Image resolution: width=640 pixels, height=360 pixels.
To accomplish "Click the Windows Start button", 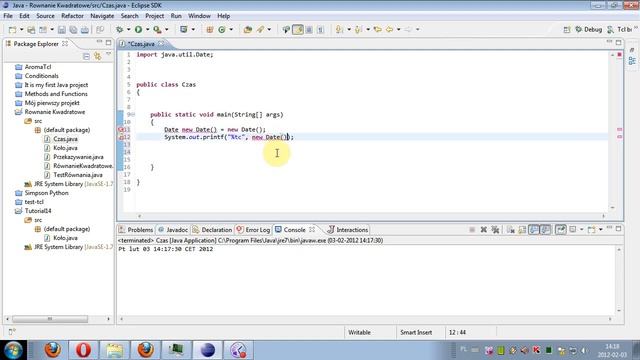I will point(13,350).
